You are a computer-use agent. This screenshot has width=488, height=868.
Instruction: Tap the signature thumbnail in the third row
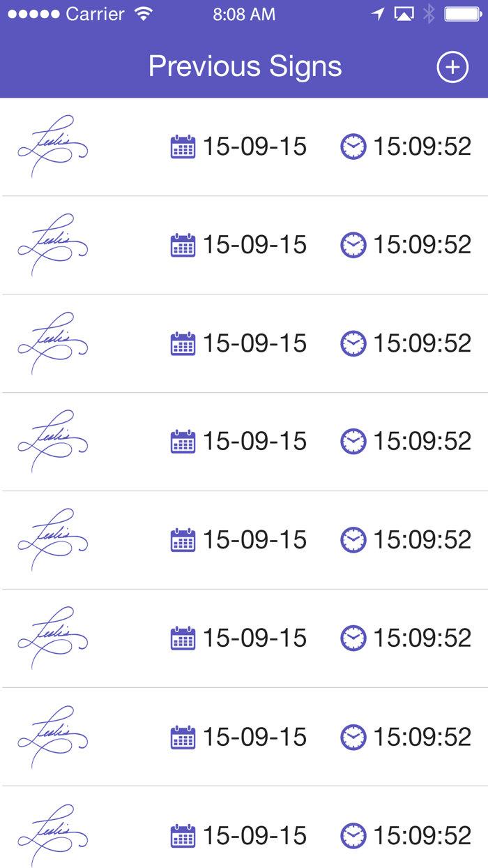52,343
